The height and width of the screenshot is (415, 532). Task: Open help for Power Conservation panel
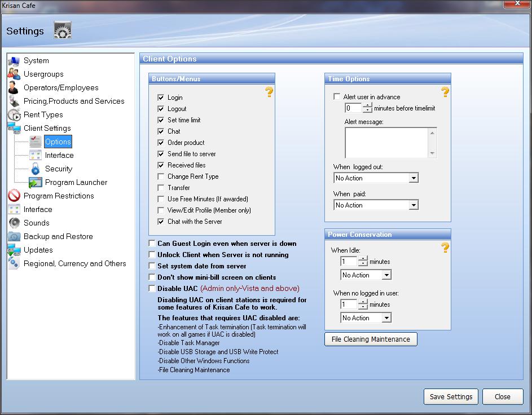pos(445,248)
